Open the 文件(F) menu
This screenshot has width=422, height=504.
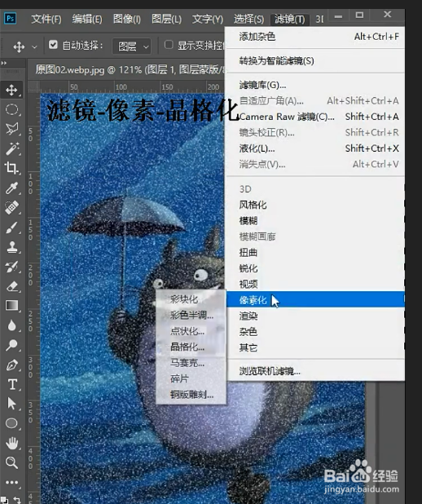point(46,19)
